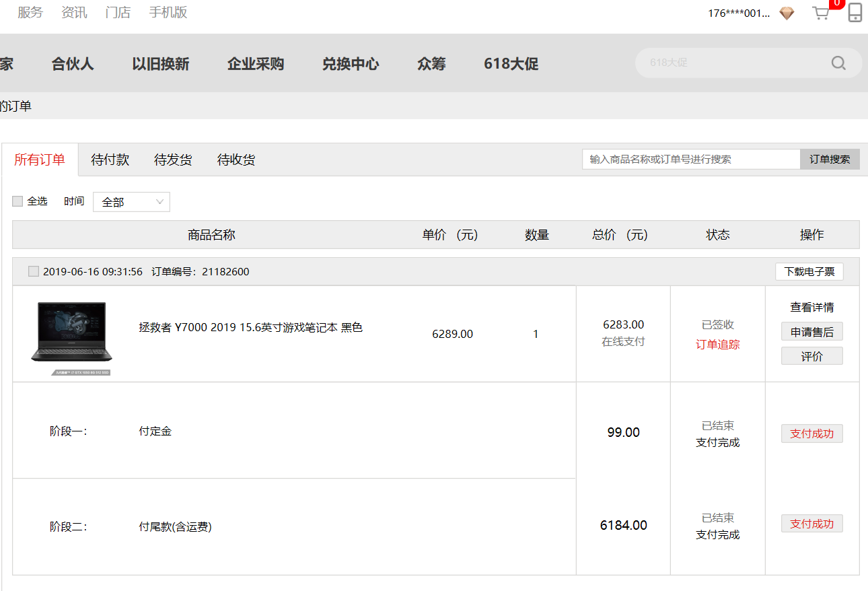Switch to the 待付款 tab

(110, 160)
